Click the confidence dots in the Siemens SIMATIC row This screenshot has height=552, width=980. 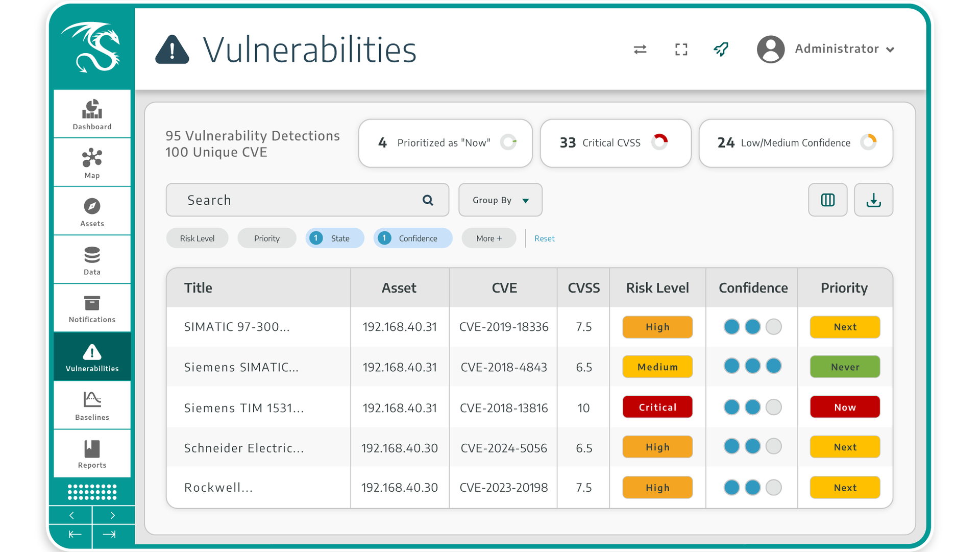(x=752, y=366)
